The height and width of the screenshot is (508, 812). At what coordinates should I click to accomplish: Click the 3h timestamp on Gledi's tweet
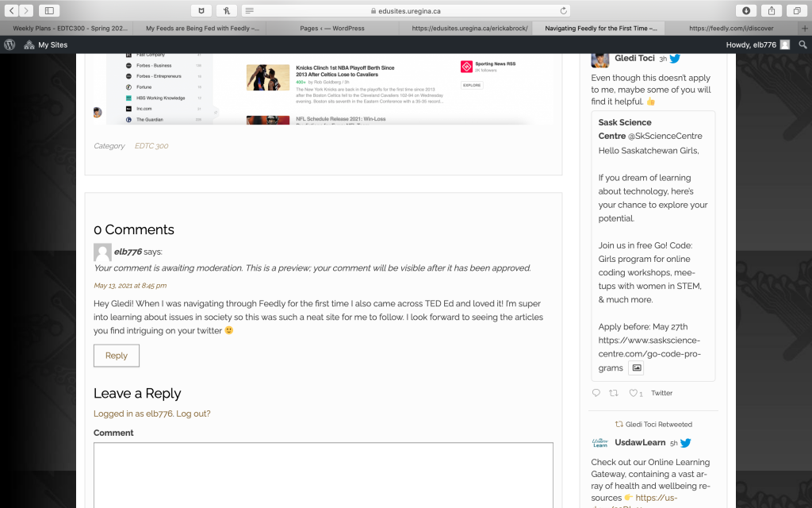click(663, 59)
